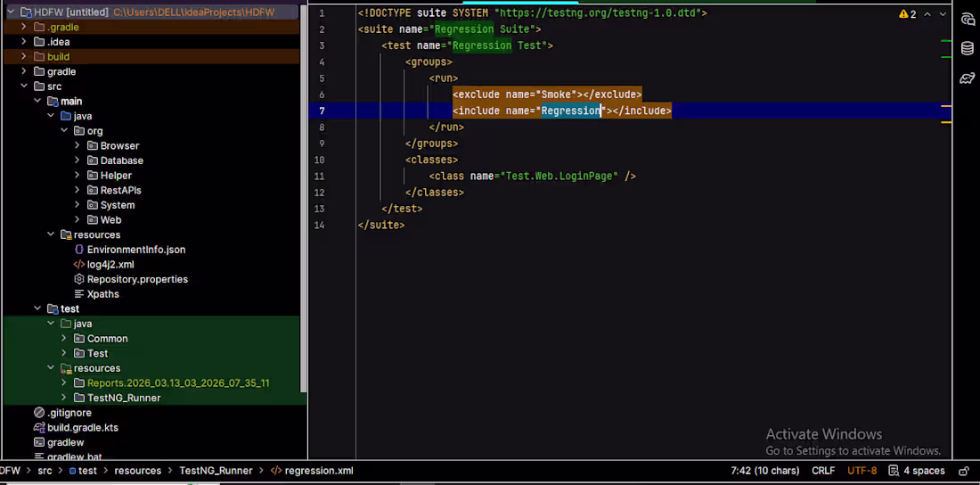Toggle the read-only lock icon in status bar

(964, 471)
